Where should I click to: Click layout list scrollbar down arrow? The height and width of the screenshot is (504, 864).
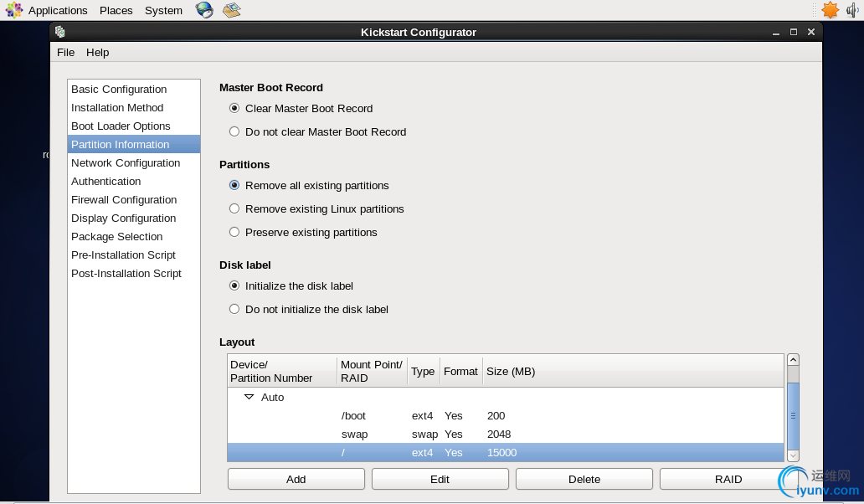793,455
